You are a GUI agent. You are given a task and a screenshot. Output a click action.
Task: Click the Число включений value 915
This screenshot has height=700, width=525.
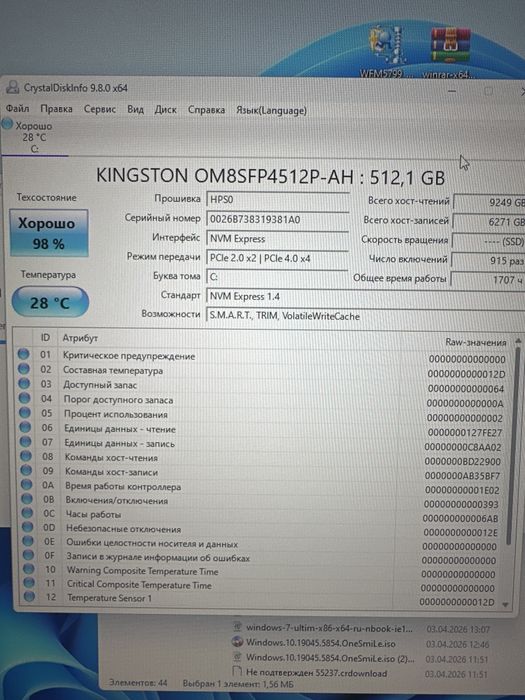(488, 261)
